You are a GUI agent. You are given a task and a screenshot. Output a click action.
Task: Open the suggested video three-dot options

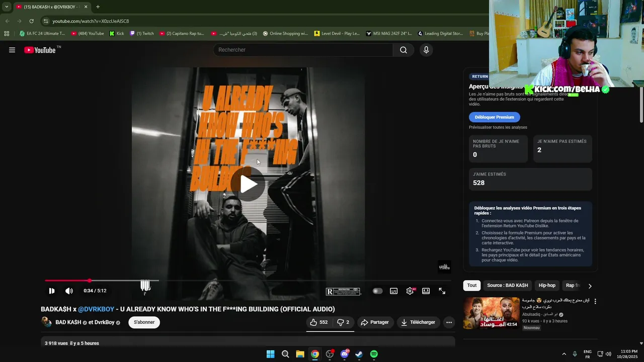595,301
